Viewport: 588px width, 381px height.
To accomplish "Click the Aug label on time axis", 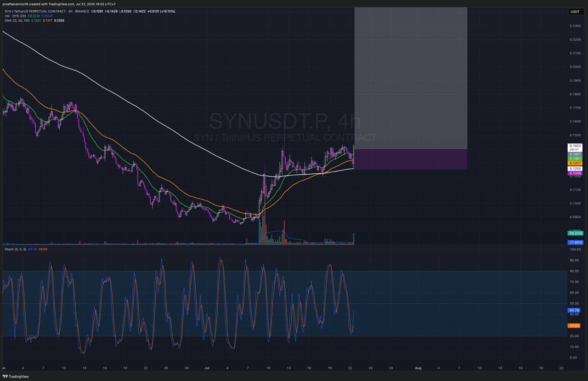I will 418,368.
